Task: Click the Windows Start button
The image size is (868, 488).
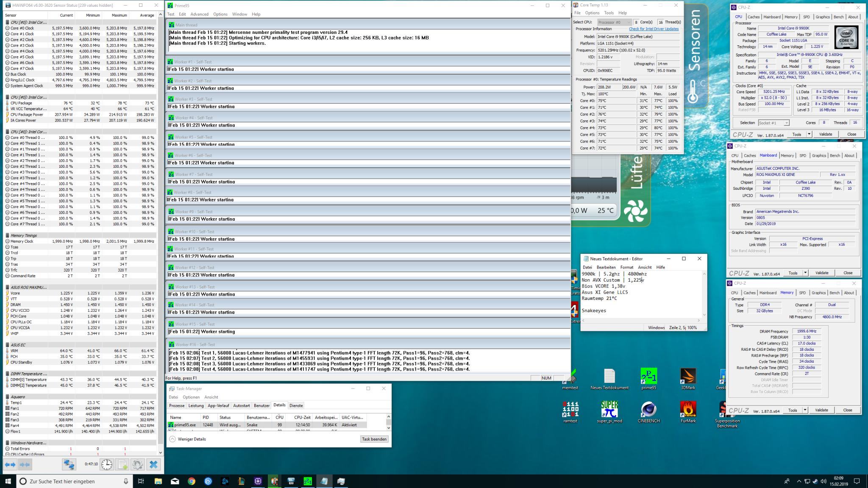Action: (8, 481)
